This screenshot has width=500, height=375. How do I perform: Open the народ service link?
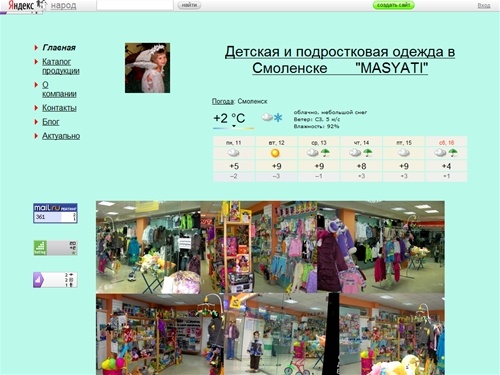[63, 6]
